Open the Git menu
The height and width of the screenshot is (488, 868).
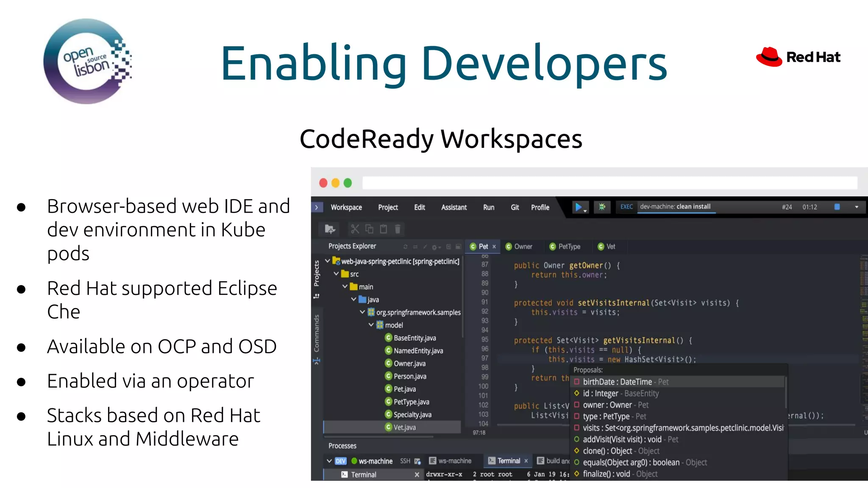pyautogui.click(x=515, y=207)
